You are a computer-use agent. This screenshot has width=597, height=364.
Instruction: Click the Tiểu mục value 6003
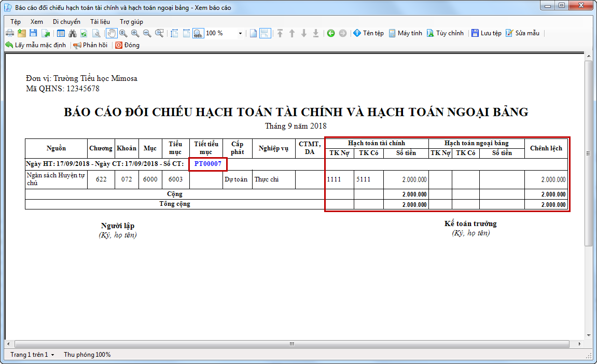tap(175, 179)
